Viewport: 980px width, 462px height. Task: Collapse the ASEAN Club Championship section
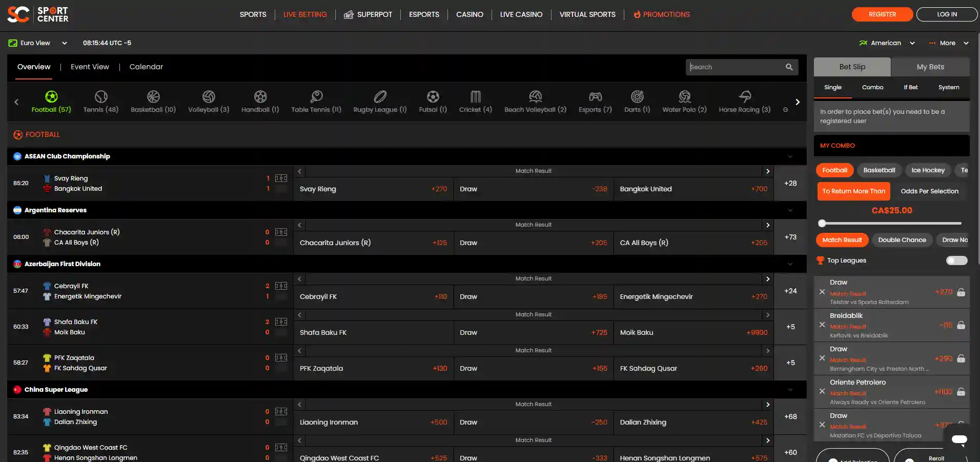coord(790,156)
